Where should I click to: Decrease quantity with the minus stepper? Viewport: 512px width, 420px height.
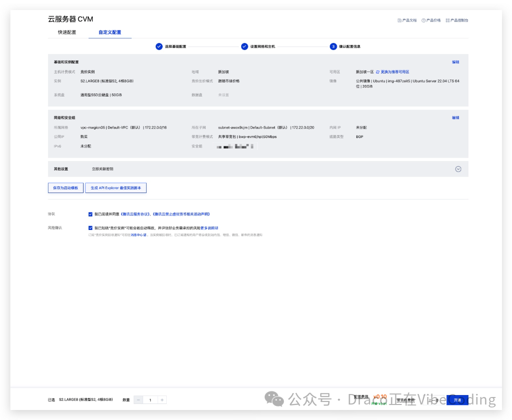coord(139,400)
